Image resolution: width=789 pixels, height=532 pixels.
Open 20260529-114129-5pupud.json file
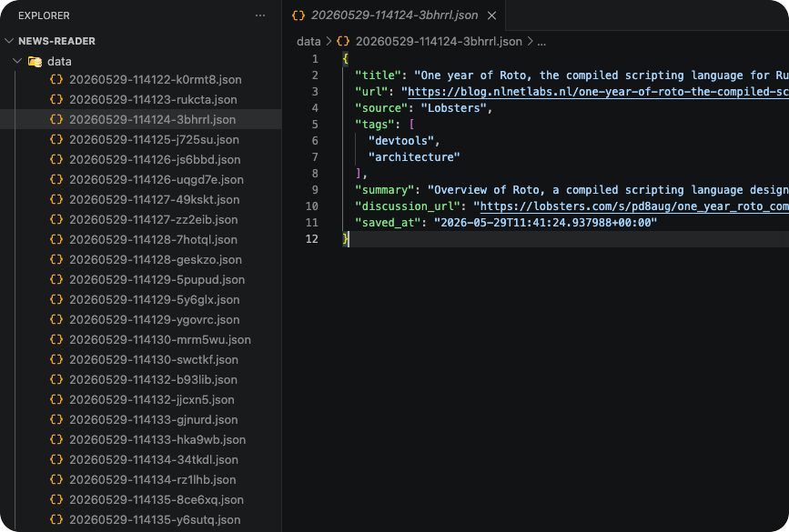point(141,279)
